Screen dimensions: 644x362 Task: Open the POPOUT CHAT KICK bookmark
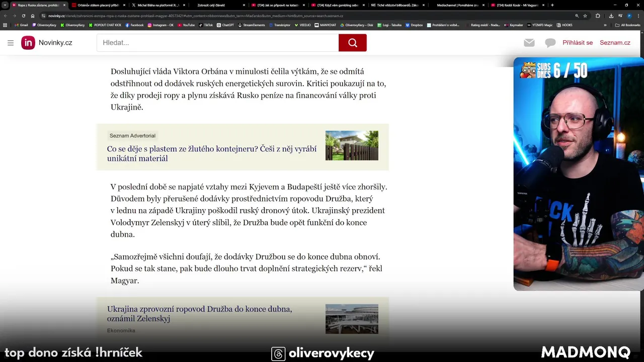point(105,25)
